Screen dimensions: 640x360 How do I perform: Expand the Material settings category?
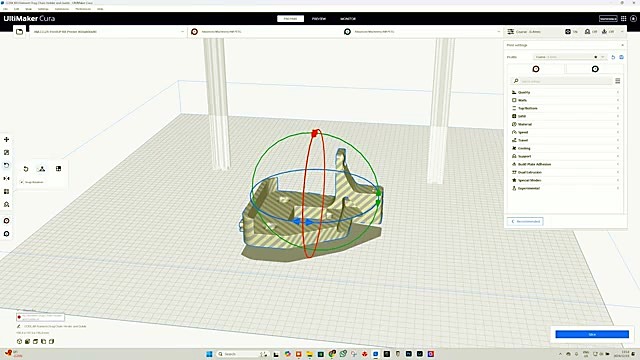click(x=565, y=124)
